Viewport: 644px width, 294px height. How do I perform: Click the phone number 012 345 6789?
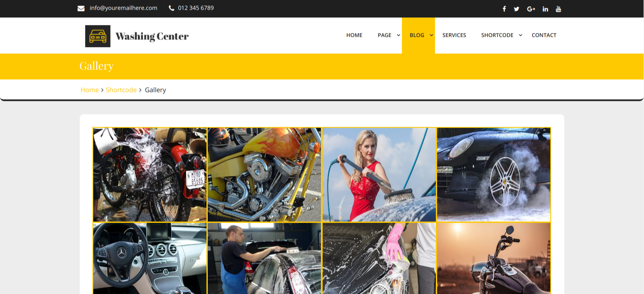click(196, 8)
